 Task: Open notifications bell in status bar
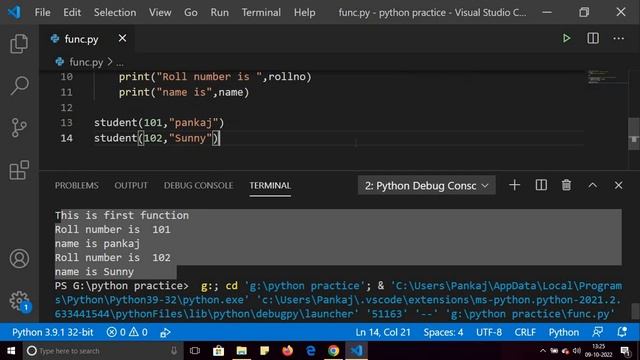(622, 332)
